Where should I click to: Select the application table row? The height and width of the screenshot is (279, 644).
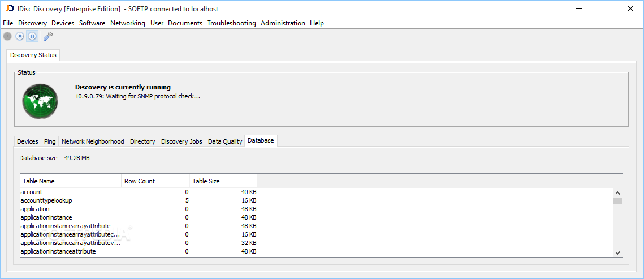pyautogui.click(x=139, y=209)
